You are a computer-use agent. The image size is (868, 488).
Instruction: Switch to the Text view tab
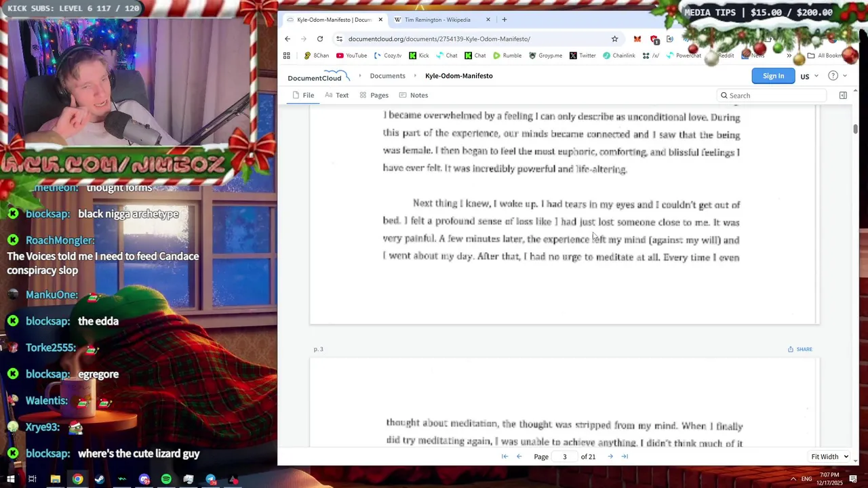336,96
